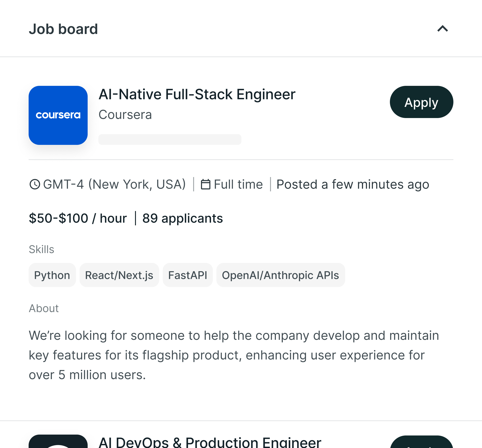
Task: Apply to the AI DevOps & Production Engineer job
Action: tap(421, 443)
